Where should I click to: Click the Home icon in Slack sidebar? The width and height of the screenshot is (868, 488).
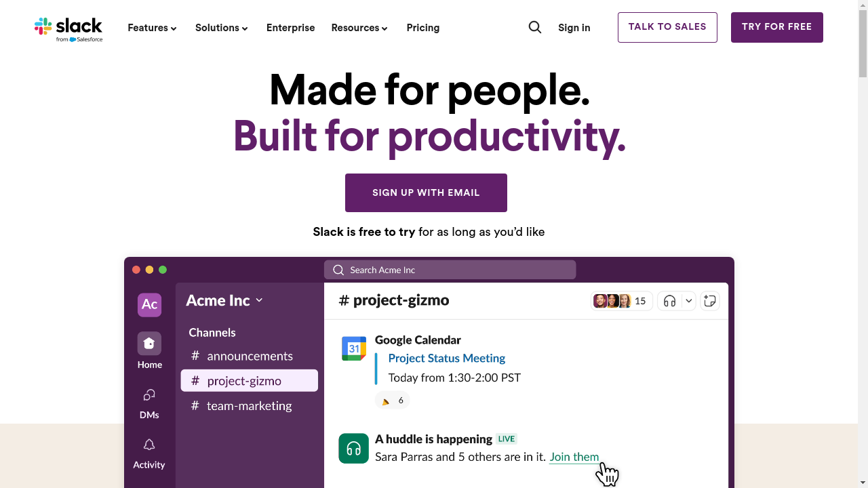click(x=149, y=344)
